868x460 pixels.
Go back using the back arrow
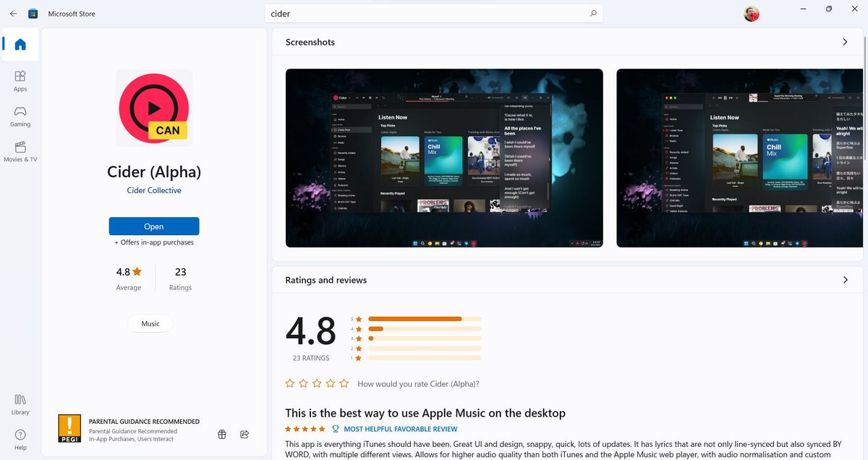coord(13,13)
